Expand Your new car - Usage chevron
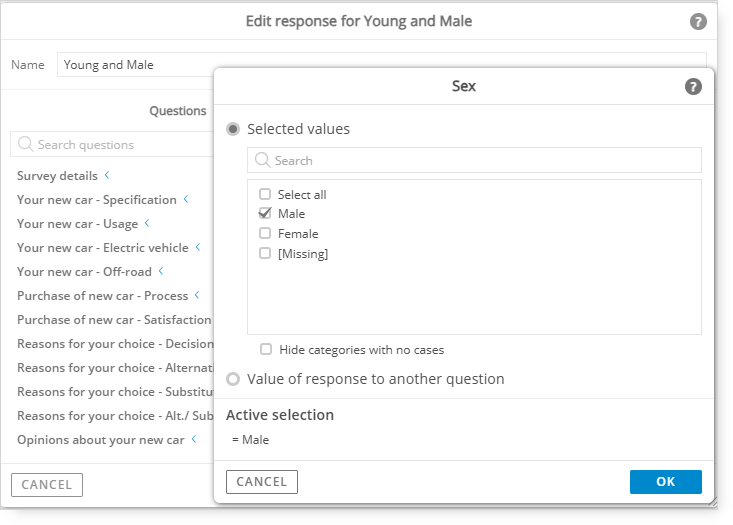The height and width of the screenshot is (525, 733). [147, 223]
